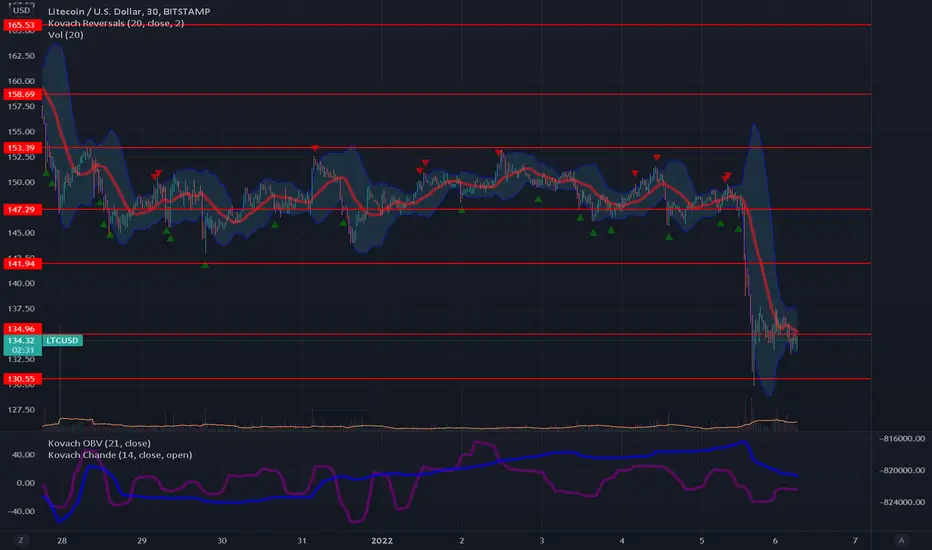
Task: Click the 150.00 price axis value
Action: point(21,182)
